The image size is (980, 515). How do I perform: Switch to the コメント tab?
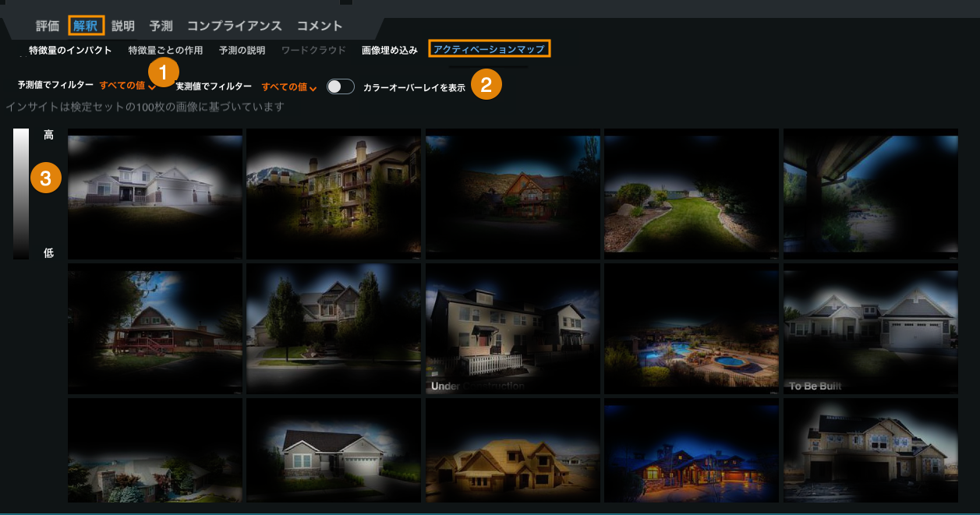click(320, 26)
